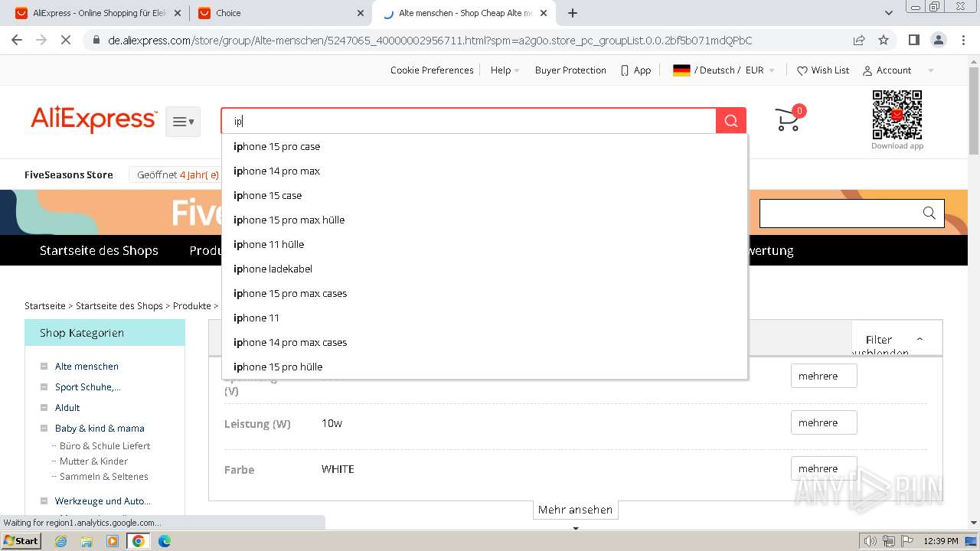Open Büro & Schule Liefert subcategory
Viewport: 980px width, 551px height.
coord(105,445)
